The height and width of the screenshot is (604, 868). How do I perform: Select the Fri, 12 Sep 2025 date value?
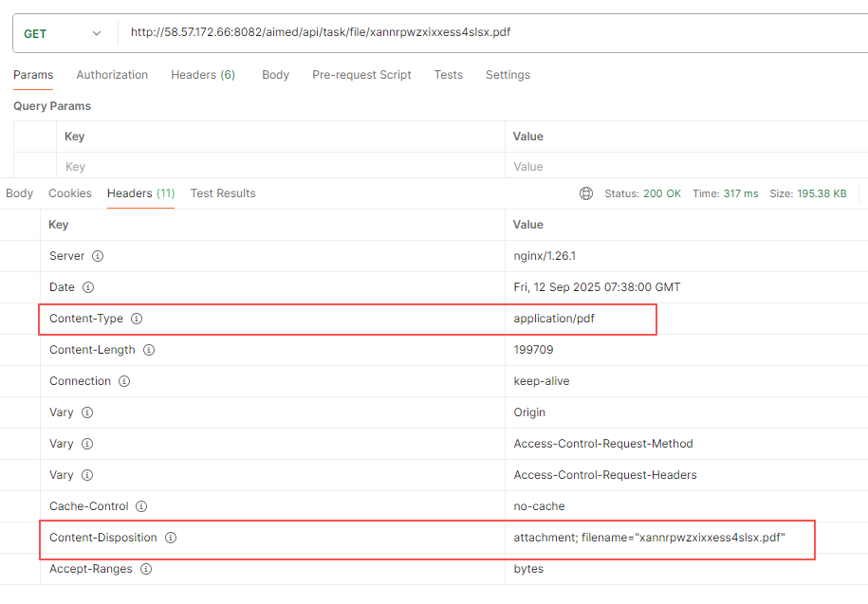(597, 287)
